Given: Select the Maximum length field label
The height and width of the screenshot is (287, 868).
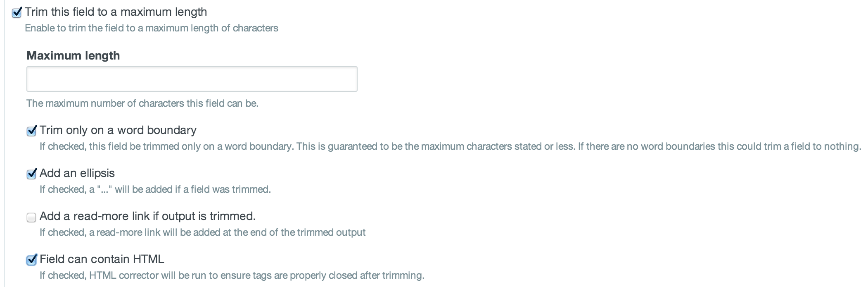Looking at the screenshot, I should coord(73,55).
